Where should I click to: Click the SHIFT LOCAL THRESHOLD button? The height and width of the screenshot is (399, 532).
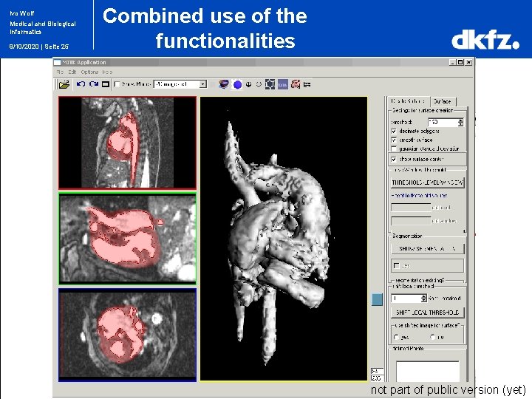coord(427,312)
